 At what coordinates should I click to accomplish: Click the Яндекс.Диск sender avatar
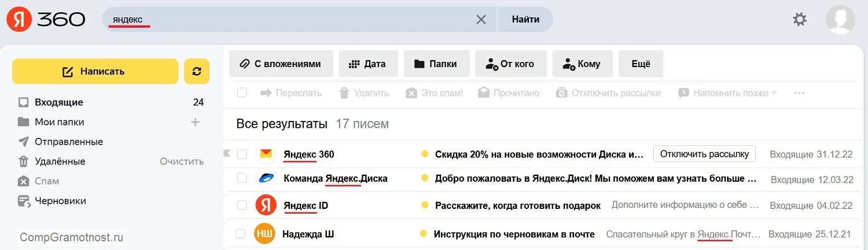[266, 178]
